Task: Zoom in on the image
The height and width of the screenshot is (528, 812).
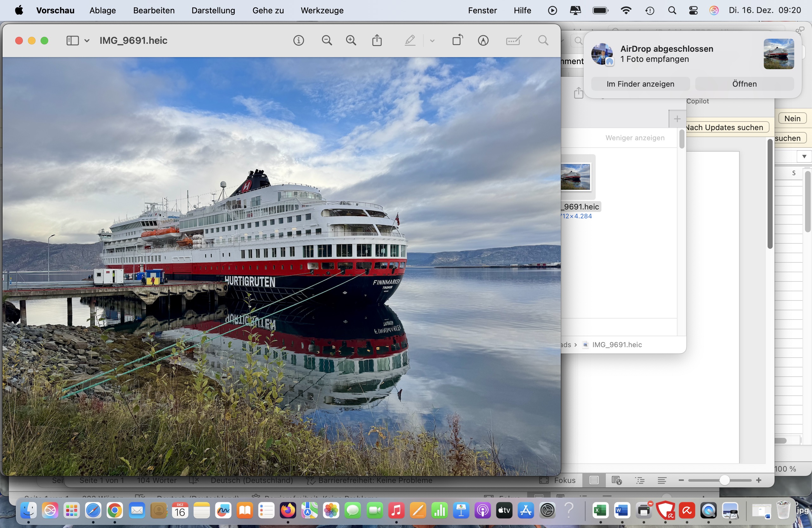Action: 351,41
